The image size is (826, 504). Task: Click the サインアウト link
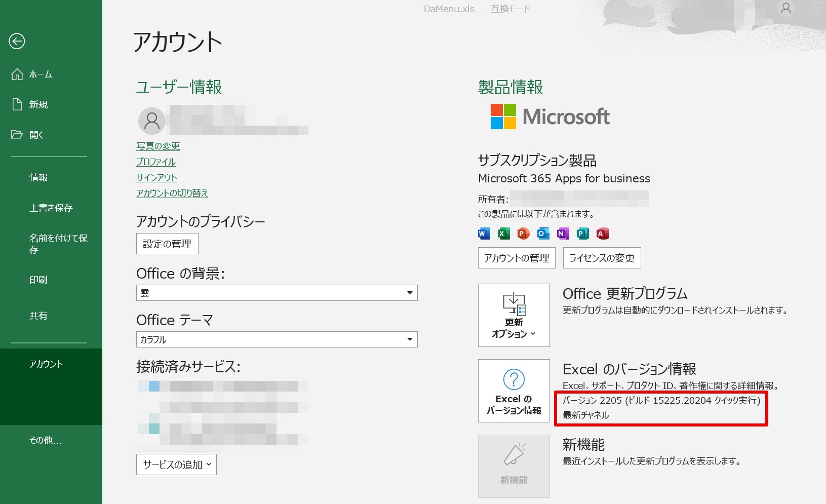(x=156, y=177)
